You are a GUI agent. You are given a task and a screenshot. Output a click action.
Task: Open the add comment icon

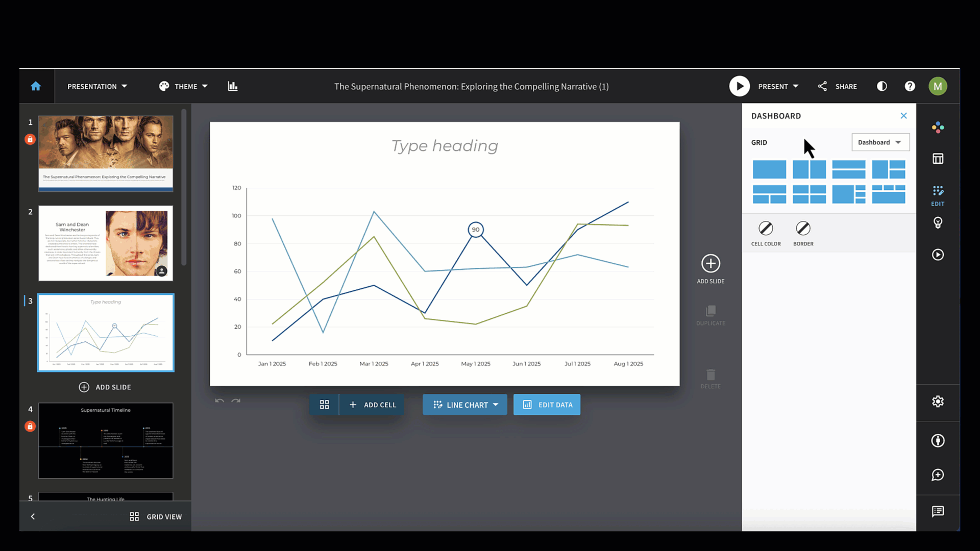938,475
